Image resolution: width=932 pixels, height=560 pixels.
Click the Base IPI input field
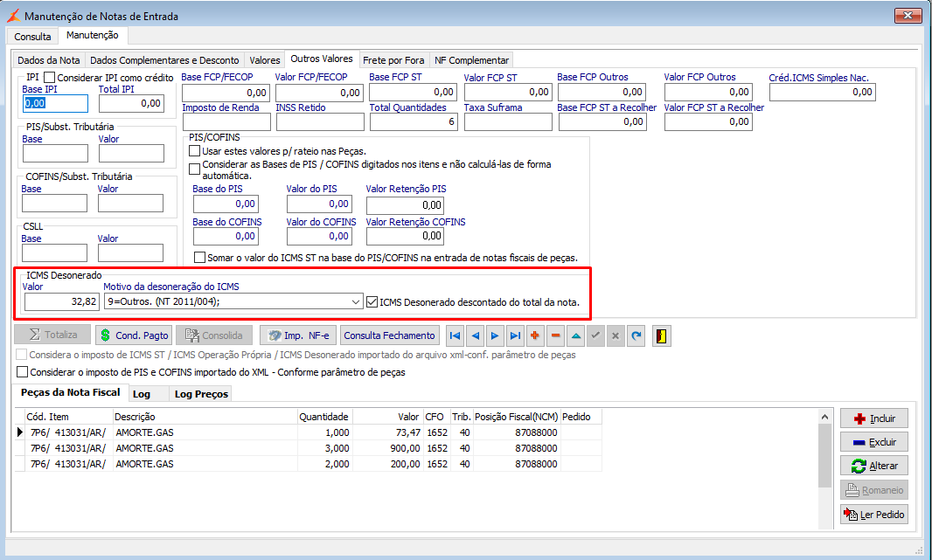point(55,103)
